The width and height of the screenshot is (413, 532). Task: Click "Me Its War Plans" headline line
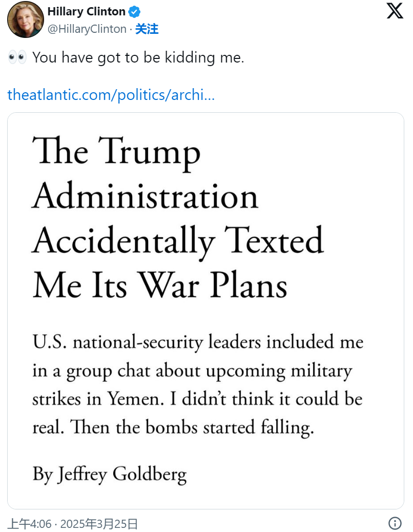click(160, 285)
